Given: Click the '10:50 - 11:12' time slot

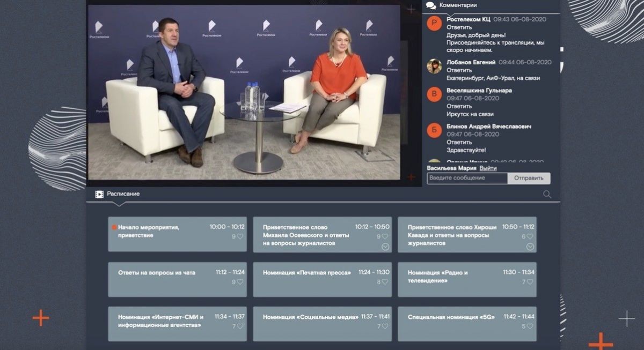Looking at the screenshot, I should pyautogui.click(x=518, y=227).
